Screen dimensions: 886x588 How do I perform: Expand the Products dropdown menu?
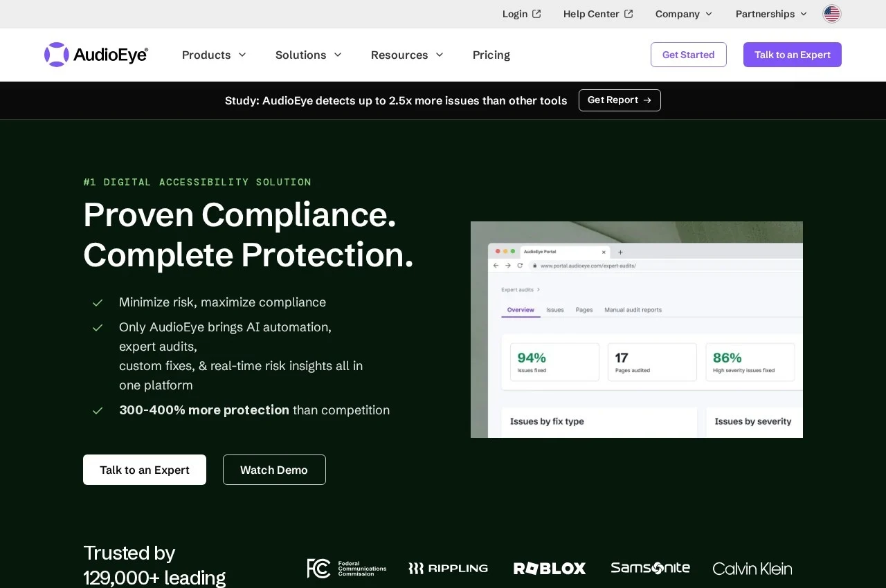(x=214, y=55)
